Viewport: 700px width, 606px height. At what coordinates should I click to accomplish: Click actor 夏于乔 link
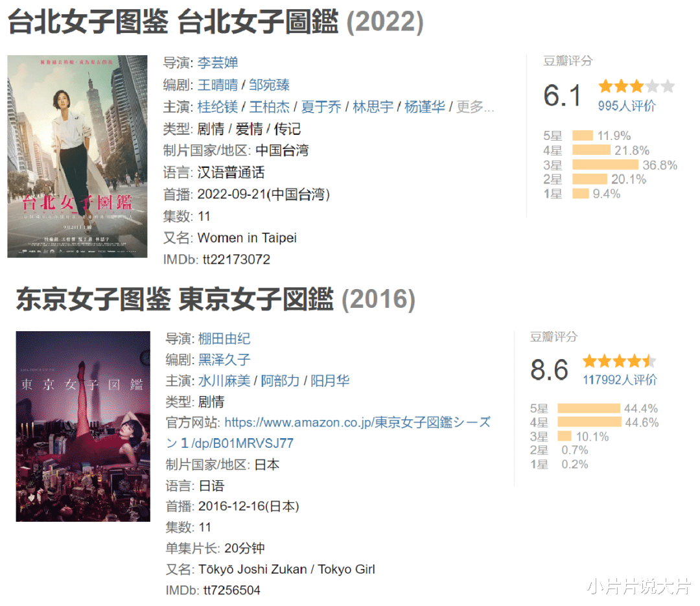click(x=321, y=107)
